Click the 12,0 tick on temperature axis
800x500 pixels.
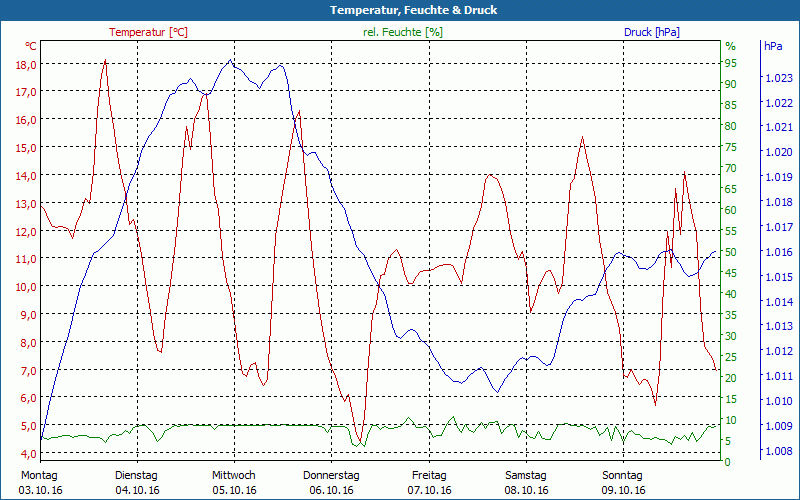[26, 231]
